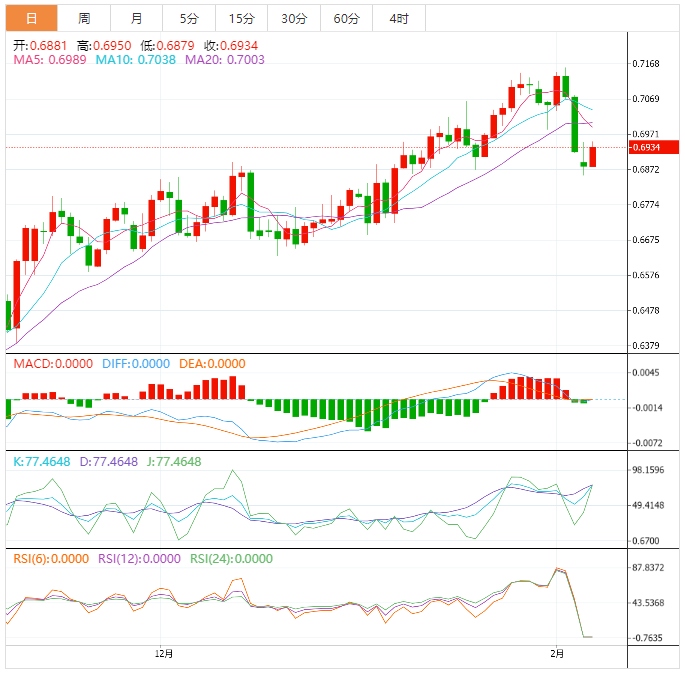The image size is (685, 674).
Task: Click the 98.1596 KDJ axis label
Action: tap(648, 470)
